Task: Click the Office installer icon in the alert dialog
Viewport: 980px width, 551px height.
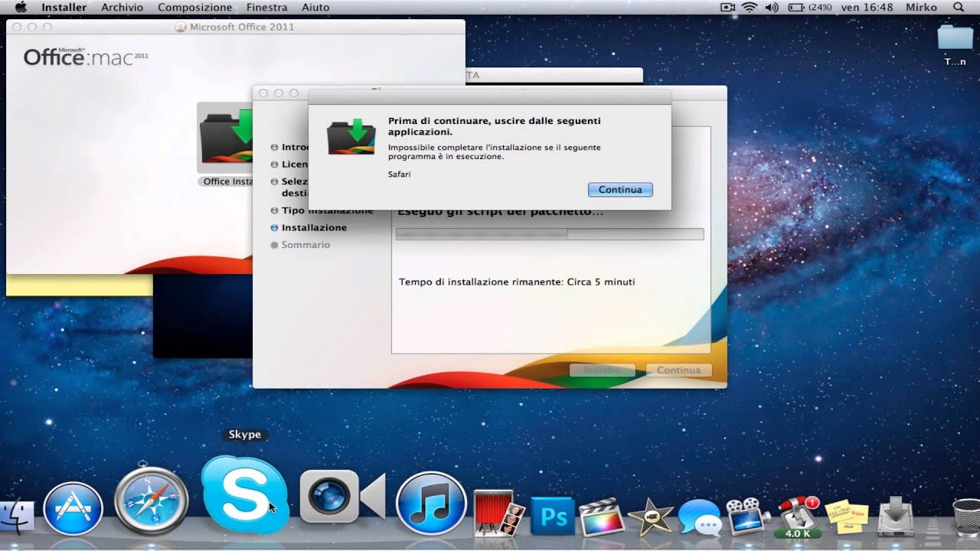Action: tap(351, 136)
